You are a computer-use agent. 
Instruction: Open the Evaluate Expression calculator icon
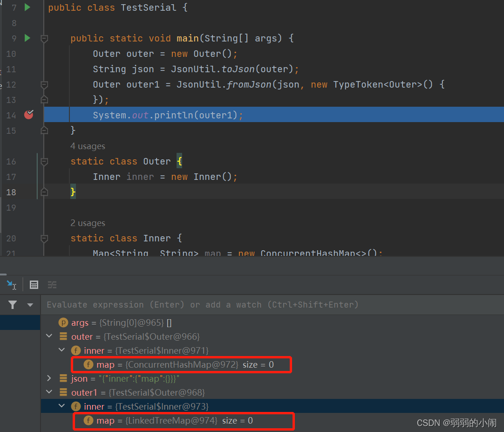[34, 285]
